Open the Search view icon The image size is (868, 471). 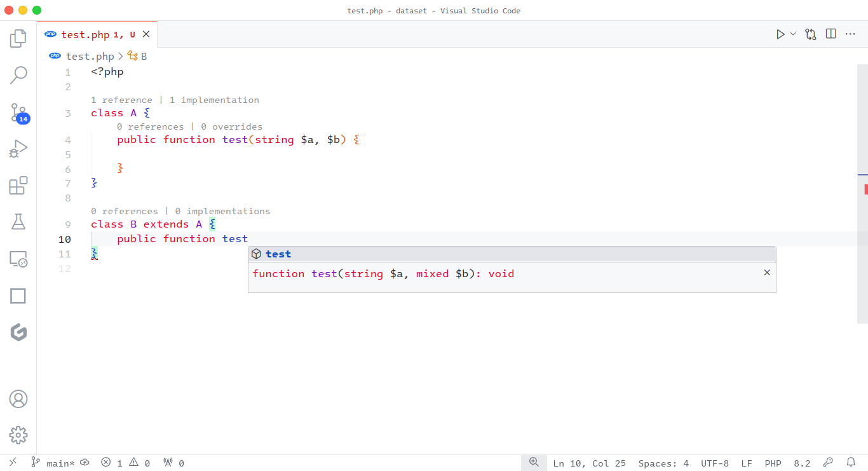pos(18,76)
